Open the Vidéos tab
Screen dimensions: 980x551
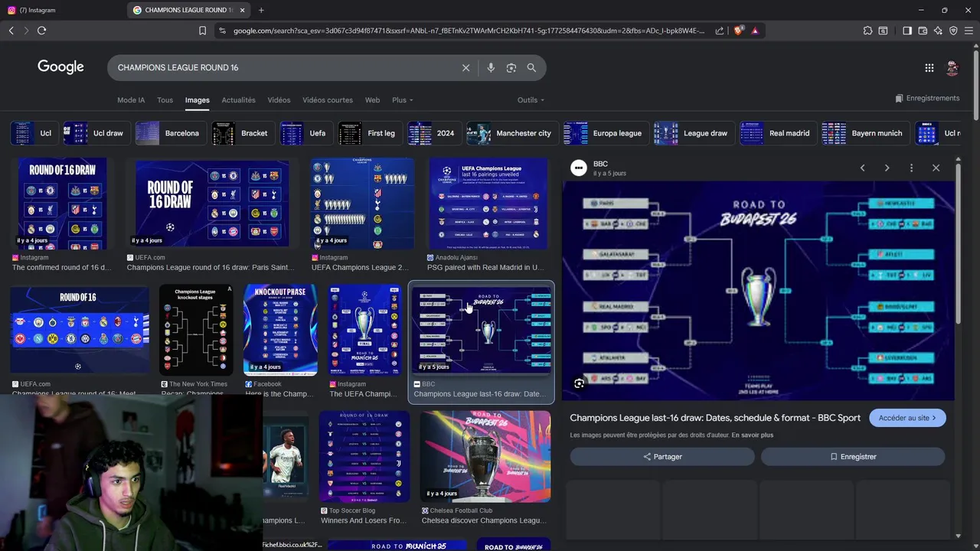(x=279, y=100)
